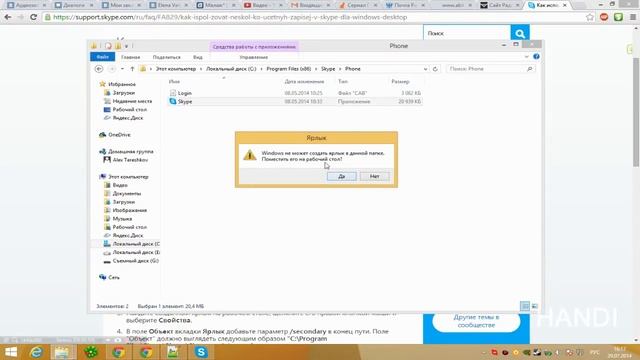
Task: Open Internet Explorer from taskbar
Action: (36, 352)
